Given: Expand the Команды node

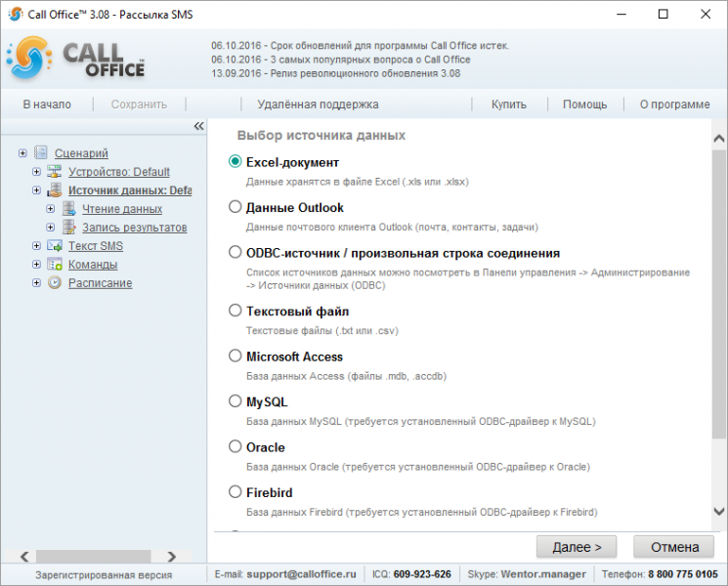Looking at the screenshot, I should tap(36, 265).
